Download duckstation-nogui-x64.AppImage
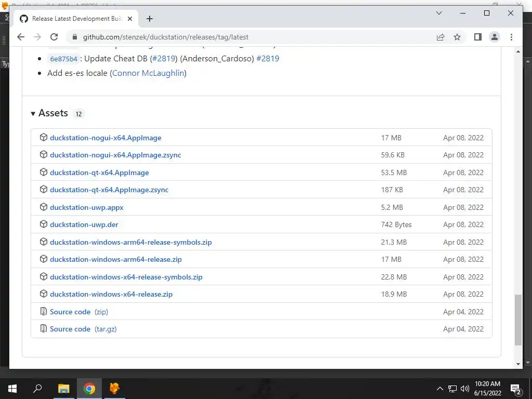This screenshot has height=399, width=532. (105, 138)
